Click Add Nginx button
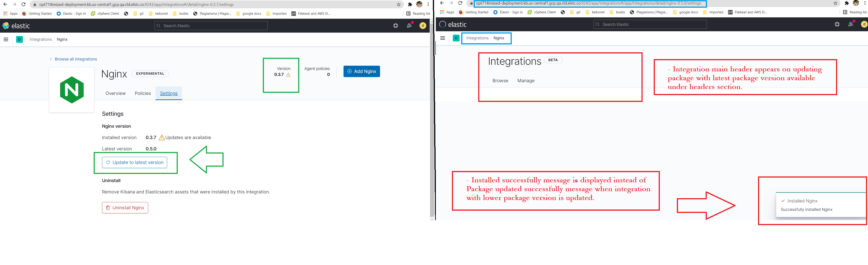The width and height of the screenshot is (868, 265). click(362, 71)
